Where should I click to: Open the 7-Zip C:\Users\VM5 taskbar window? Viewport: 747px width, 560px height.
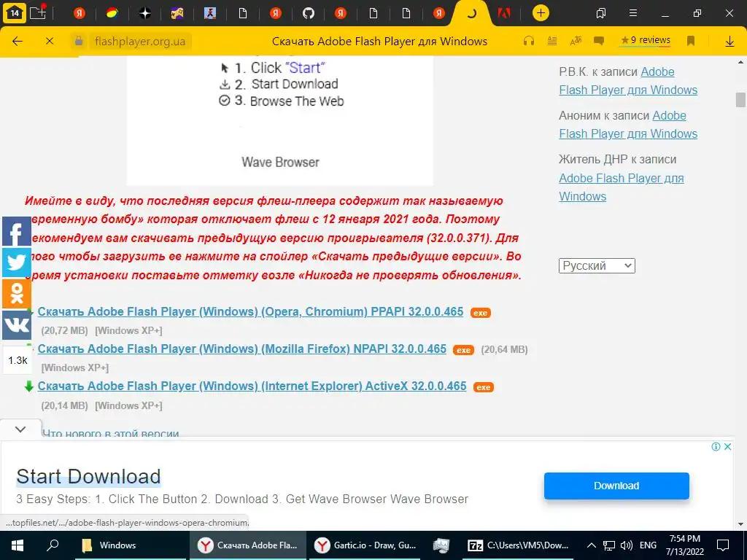click(x=519, y=545)
